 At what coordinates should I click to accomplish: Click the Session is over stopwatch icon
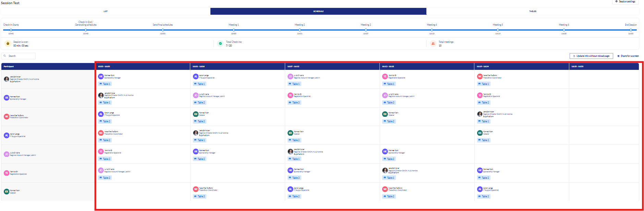click(8, 44)
